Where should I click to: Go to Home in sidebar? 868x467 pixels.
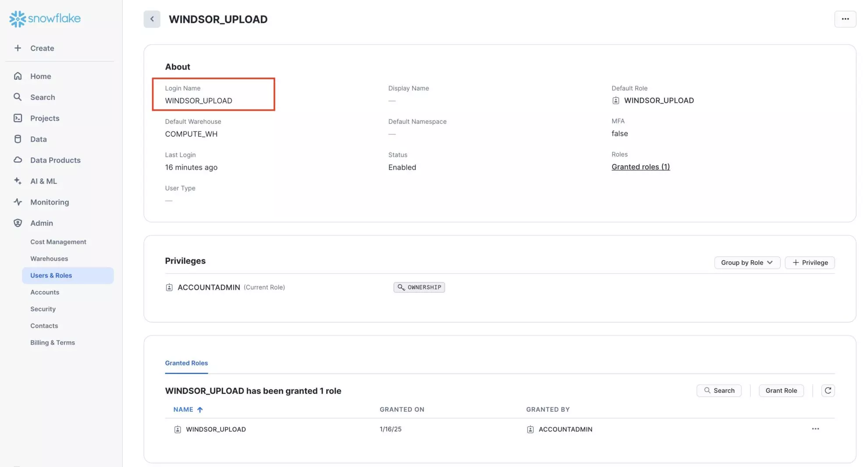click(41, 76)
